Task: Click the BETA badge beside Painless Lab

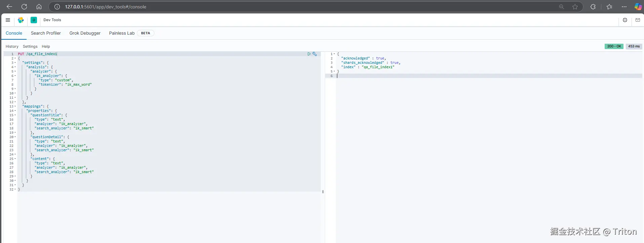Action: pyautogui.click(x=145, y=33)
